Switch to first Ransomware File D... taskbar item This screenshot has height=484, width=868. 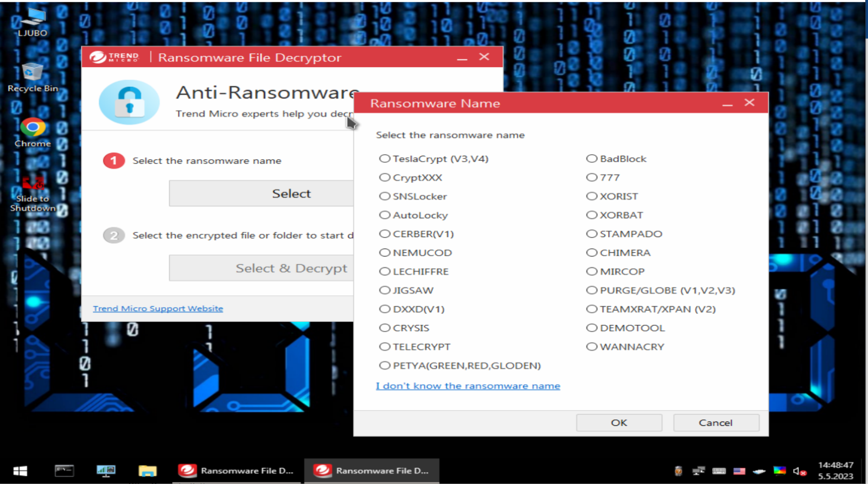(x=236, y=471)
